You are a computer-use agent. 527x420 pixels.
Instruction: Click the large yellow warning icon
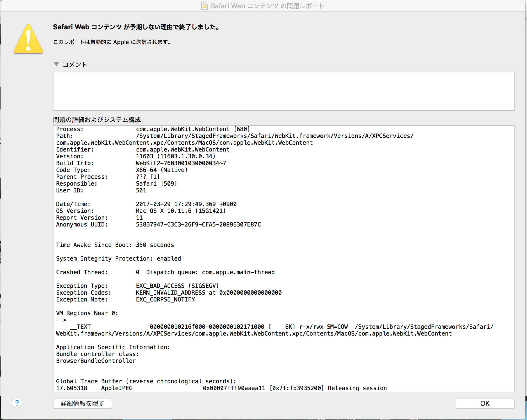(x=28, y=39)
